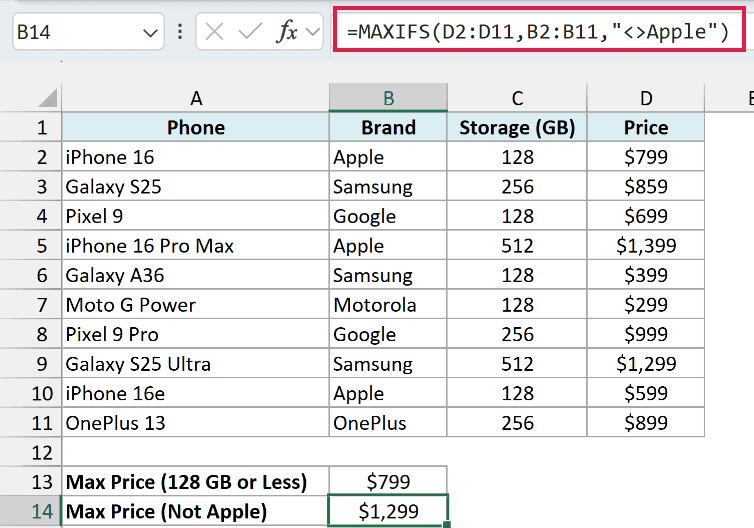Click the $859 price cell
Image resolution: width=754 pixels, height=528 pixels.
[646, 187]
